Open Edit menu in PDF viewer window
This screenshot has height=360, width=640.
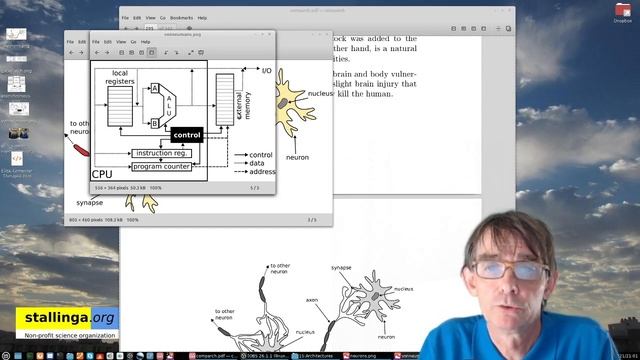(137, 18)
